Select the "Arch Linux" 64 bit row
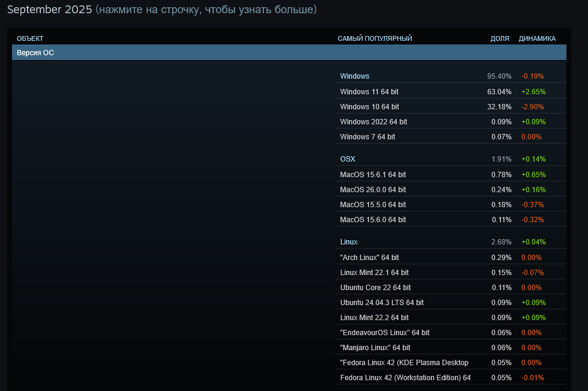Screen dimensions: 588x391 pyautogui.click(x=451, y=258)
